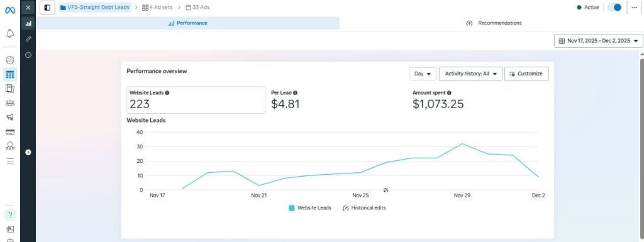Open the three-dot more options menu
The width and height of the screenshot is (644, 242).
634,8
